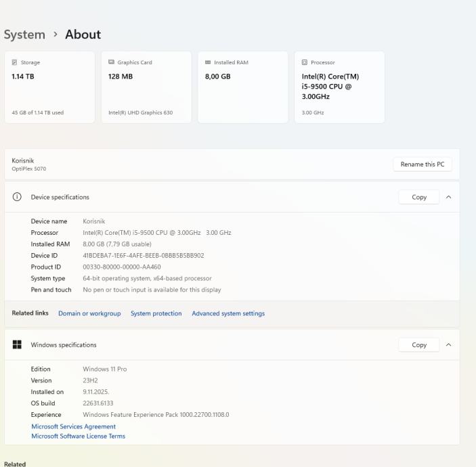Click the Processor icon on the processor card
The height and width of the screenshot is (467, 476).
(305, 62)
